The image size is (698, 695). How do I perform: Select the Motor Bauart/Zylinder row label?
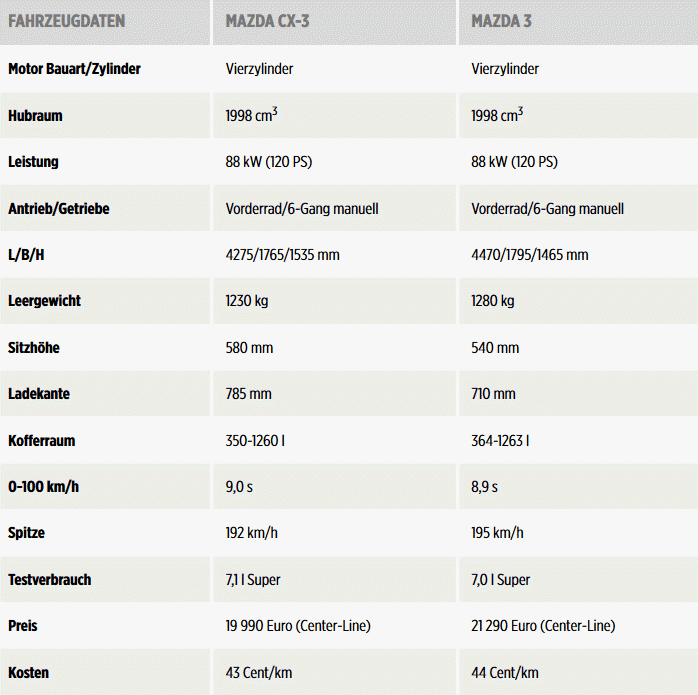[x=74, y=69]
